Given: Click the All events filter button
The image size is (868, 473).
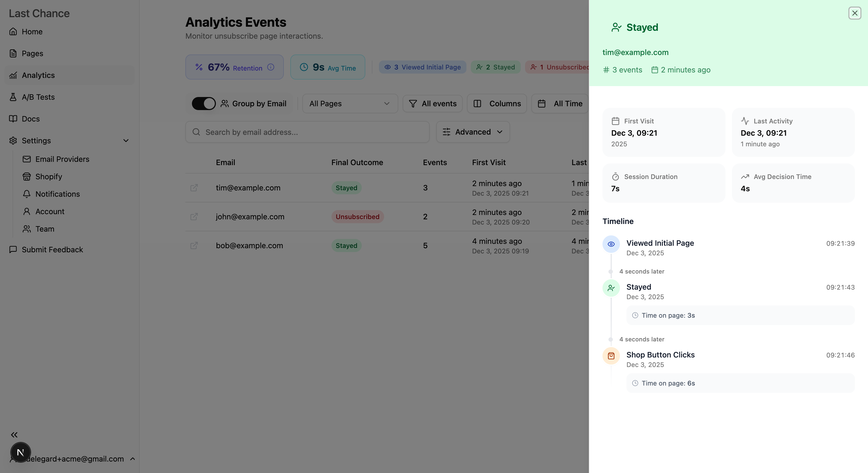Looking at the screenshot, I should pos(432,104).
